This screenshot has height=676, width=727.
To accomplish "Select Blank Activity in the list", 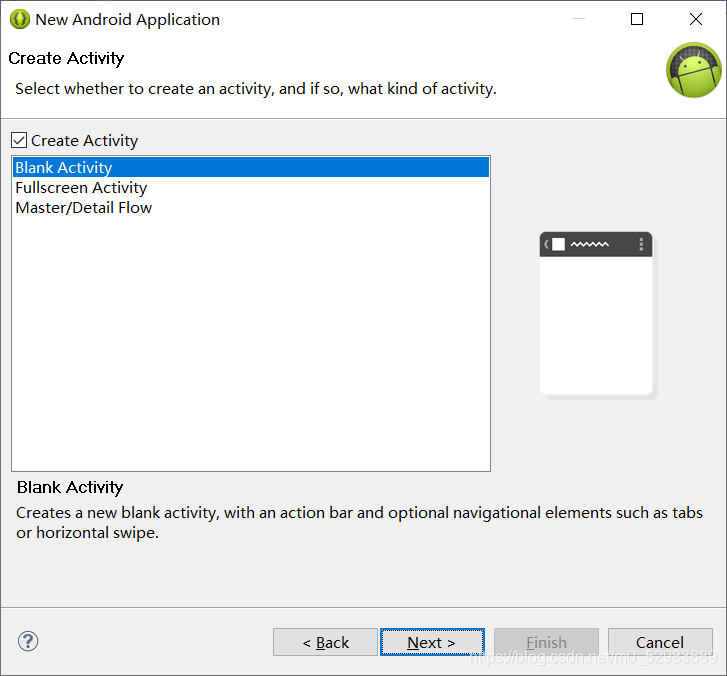I will click(251, 167).
